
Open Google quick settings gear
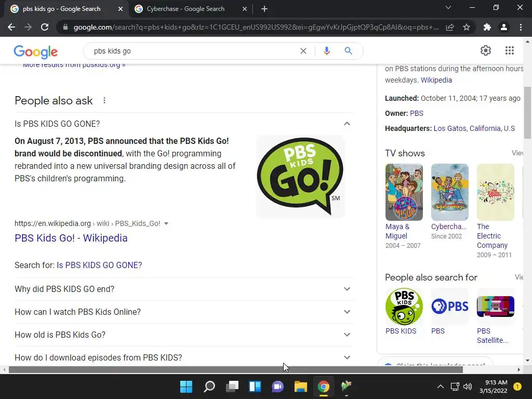(486, 50)
